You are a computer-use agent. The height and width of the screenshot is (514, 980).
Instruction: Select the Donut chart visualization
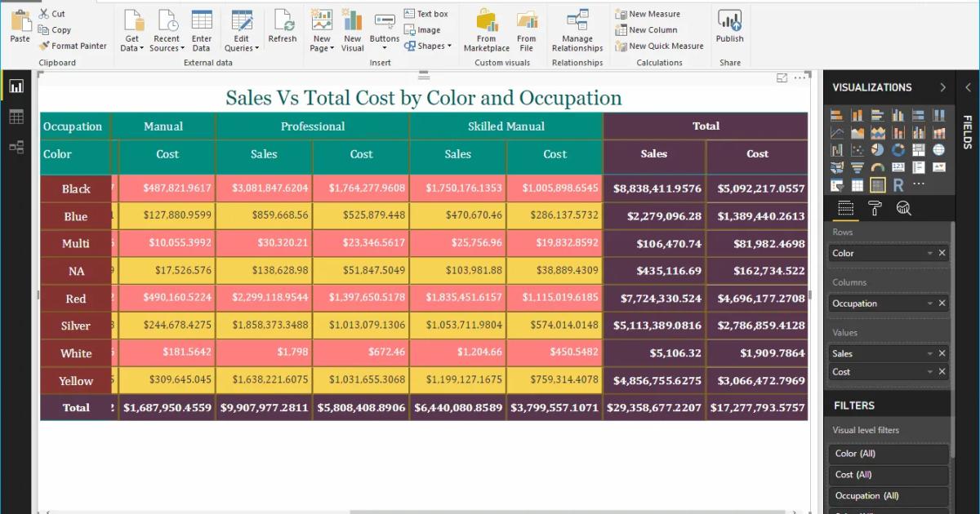pyautogui.click(x=898, y=149)
